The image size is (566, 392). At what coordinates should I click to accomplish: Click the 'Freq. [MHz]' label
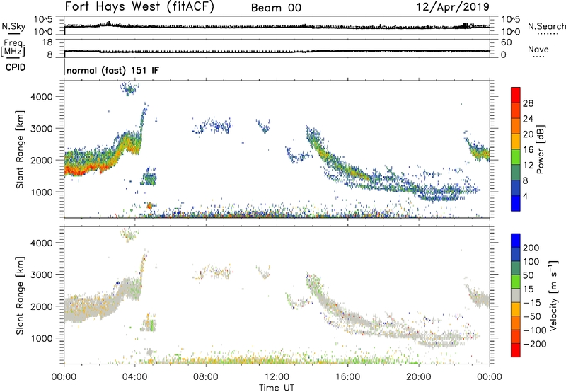coord(13,47)
